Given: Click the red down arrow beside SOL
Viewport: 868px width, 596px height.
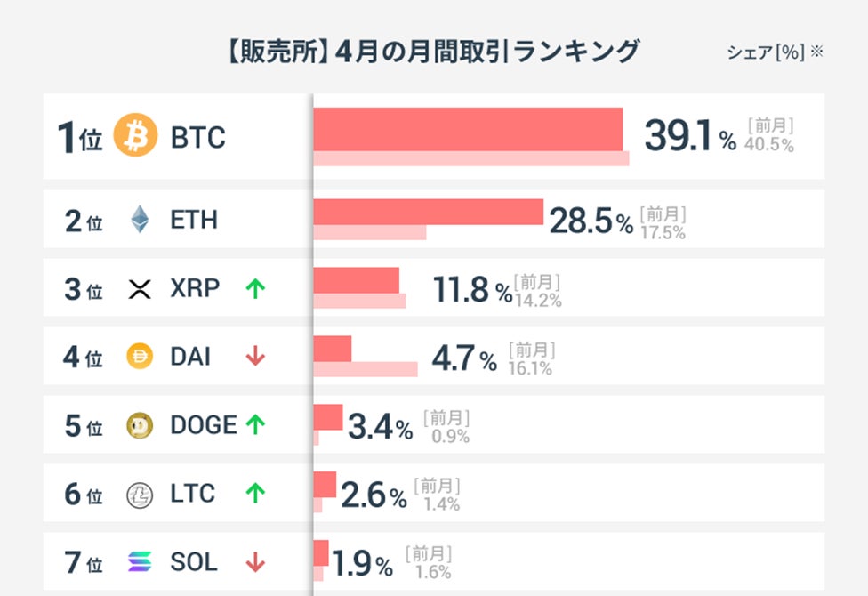Looking at the screenshot, I should pyautogui.click(x=255, y=562).
